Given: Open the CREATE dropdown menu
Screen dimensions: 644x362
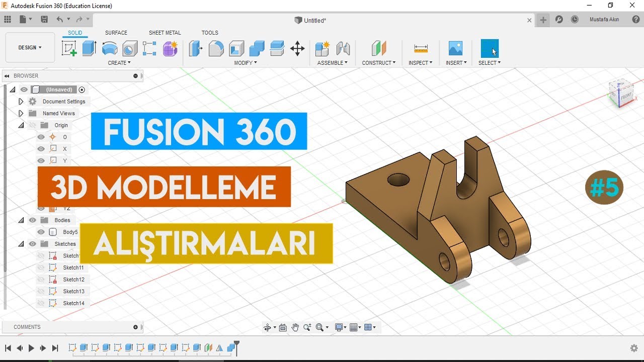Looking at the screenshot, I should tap(119, 63).
